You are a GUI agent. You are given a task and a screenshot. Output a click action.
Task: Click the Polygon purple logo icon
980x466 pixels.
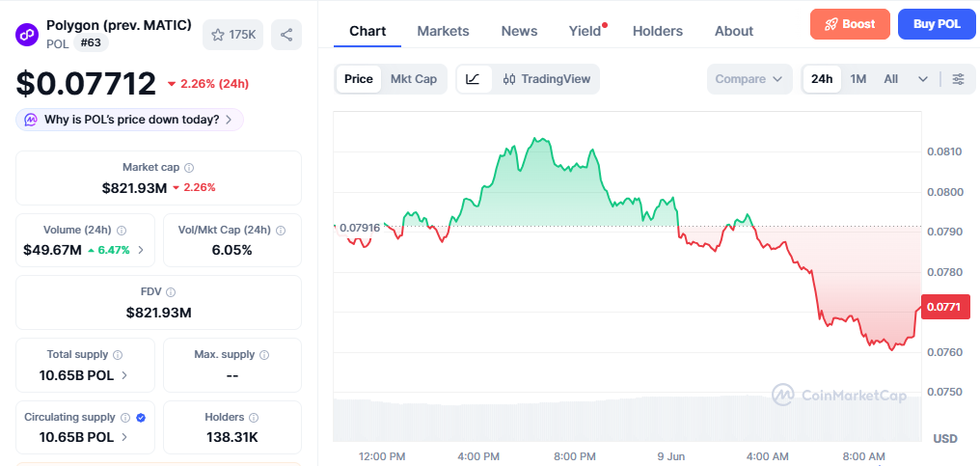click(27, 34)
